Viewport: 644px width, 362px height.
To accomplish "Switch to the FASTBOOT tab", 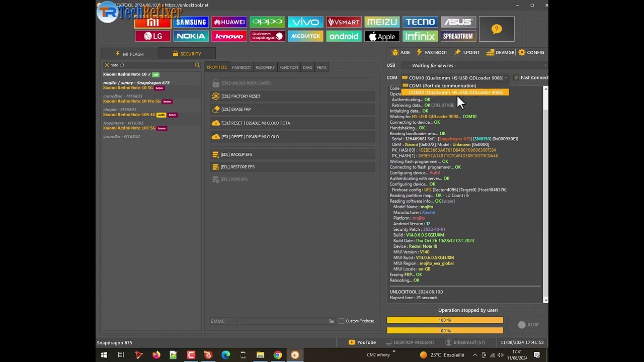I will pyautogui.click(x=242, y=67).
